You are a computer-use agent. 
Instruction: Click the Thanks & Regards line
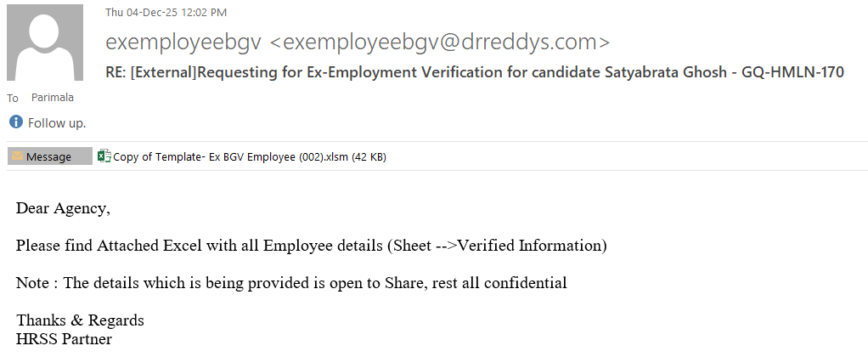click(x=80, y=320)
